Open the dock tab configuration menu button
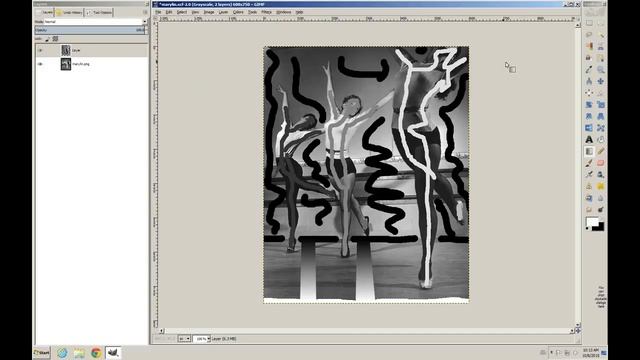This screenshot has height=360, width=640. point(145,12)
